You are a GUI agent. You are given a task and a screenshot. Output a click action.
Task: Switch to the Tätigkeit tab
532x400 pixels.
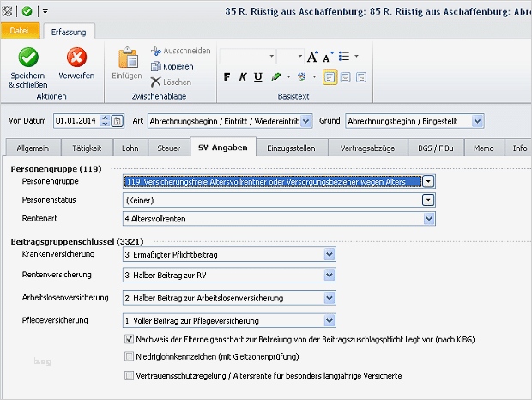87,148
